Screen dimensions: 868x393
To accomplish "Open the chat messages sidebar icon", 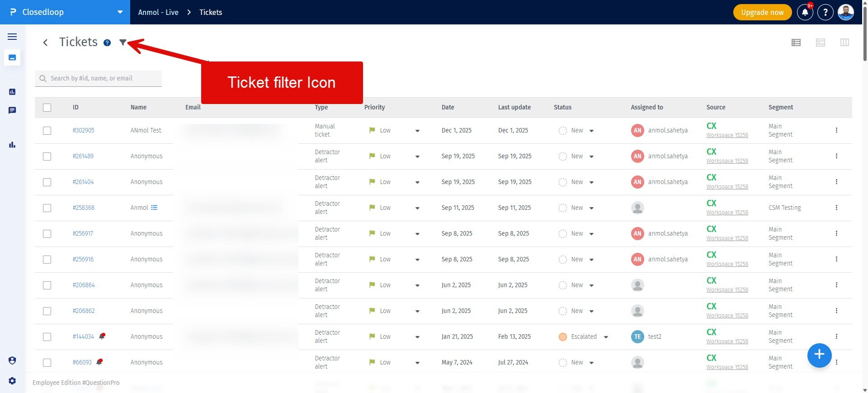I will click(x=12, y=110).
